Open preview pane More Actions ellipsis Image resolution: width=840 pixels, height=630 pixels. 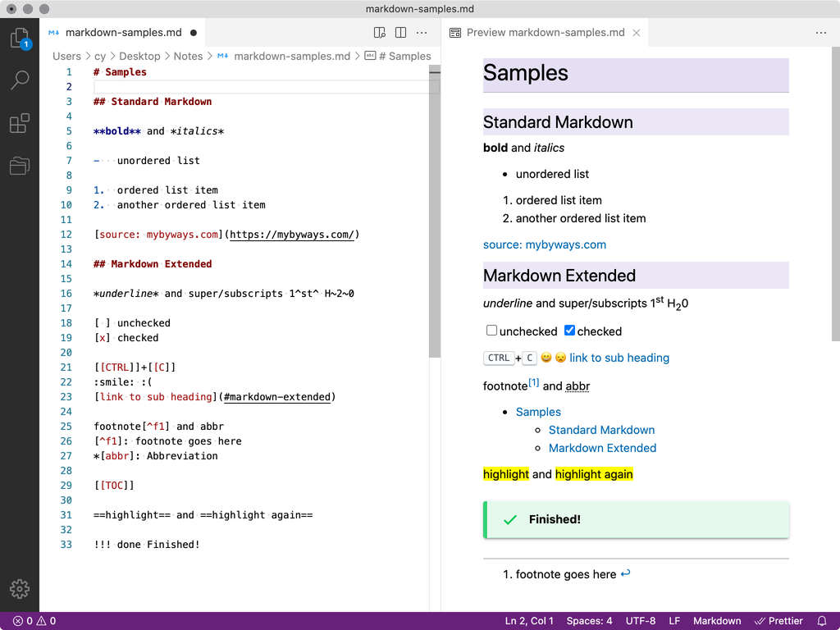pyautogui.click(x=820, y=33)
